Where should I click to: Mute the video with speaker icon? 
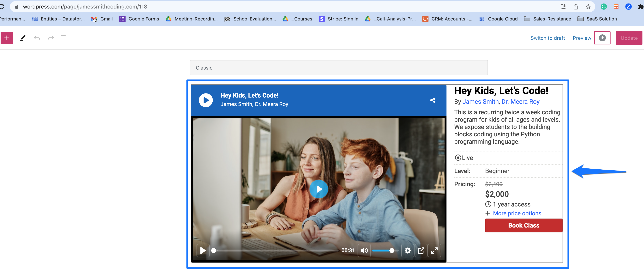pyautogui.click(x=364, y=250)
